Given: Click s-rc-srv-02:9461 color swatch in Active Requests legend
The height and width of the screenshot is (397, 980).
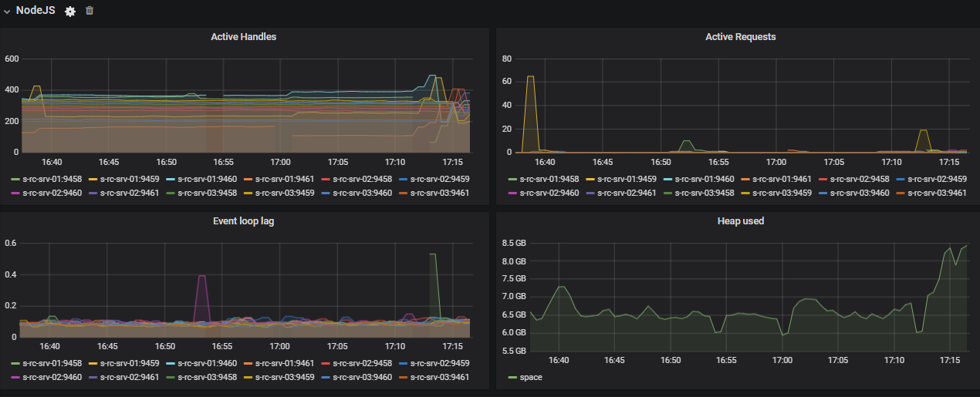Looking at the screenshot, I should (590, 193).
